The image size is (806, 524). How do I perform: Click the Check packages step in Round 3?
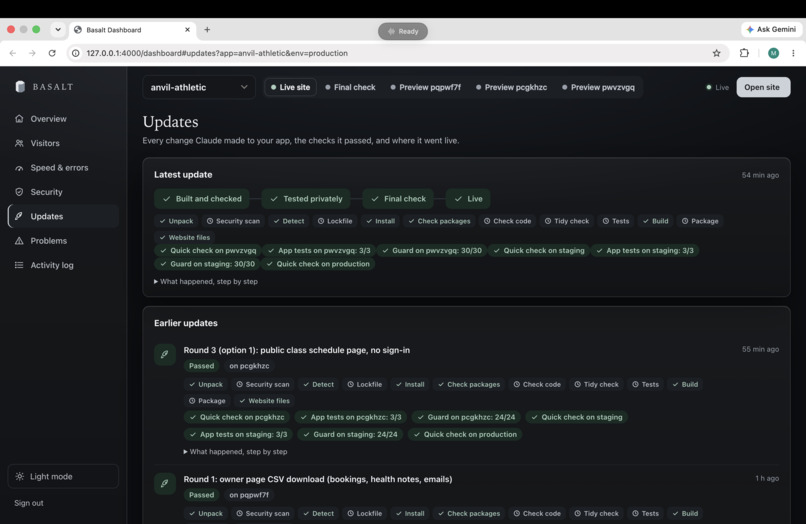468,385
